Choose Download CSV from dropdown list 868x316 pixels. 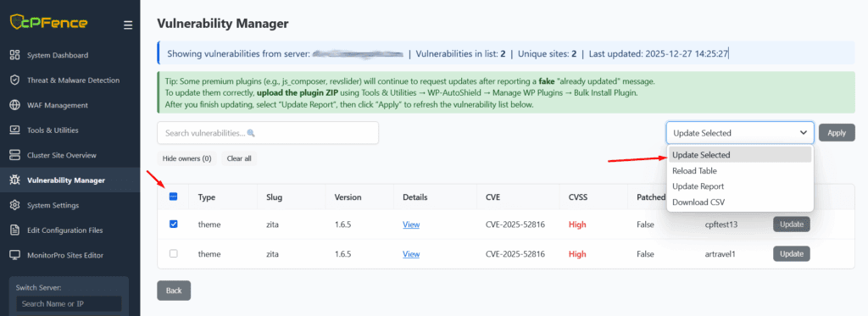pyautogui.click(x=739, y=202)
